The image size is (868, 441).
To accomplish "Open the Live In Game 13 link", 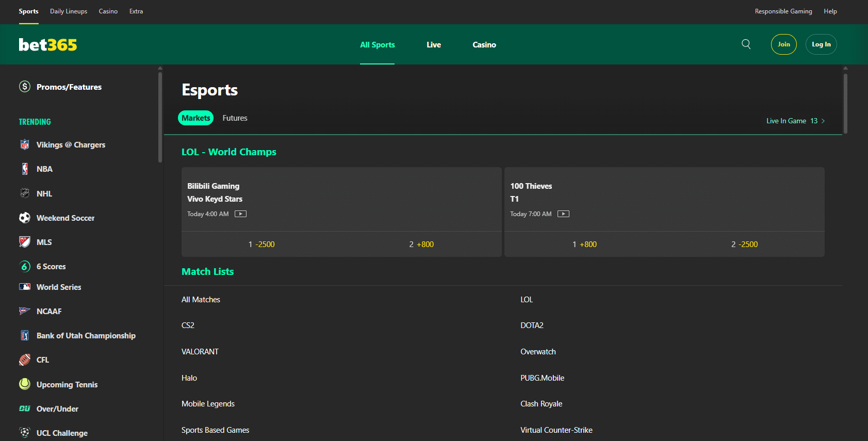I will pos(795,121).
